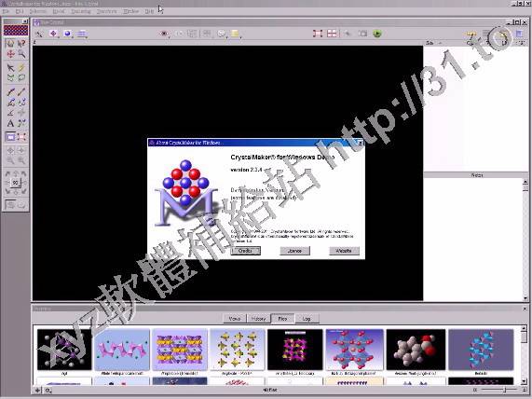The width and height of the screenshot is (532, 399).
Task: Click the first axes icon in the toolbar
Action: (x=39, y=34)
